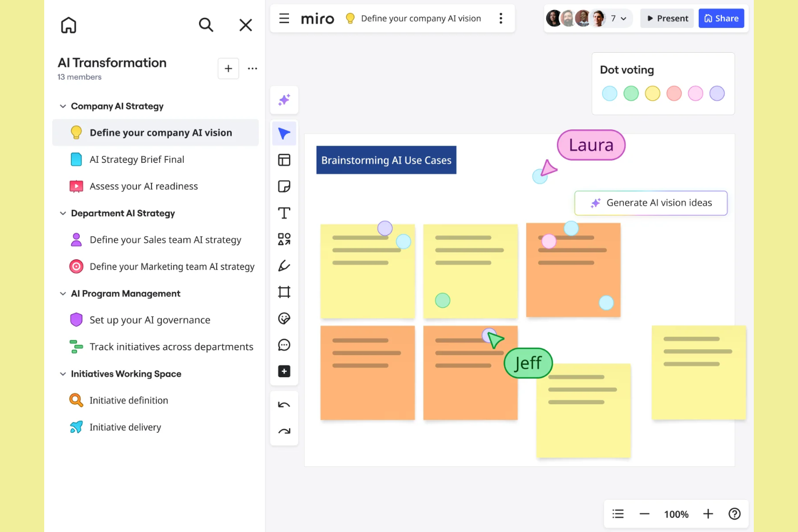Viewport: 798px width, 532px height.
Task: Select the AI Strategy Brief Final board
Action: click(x=136, y=159)
